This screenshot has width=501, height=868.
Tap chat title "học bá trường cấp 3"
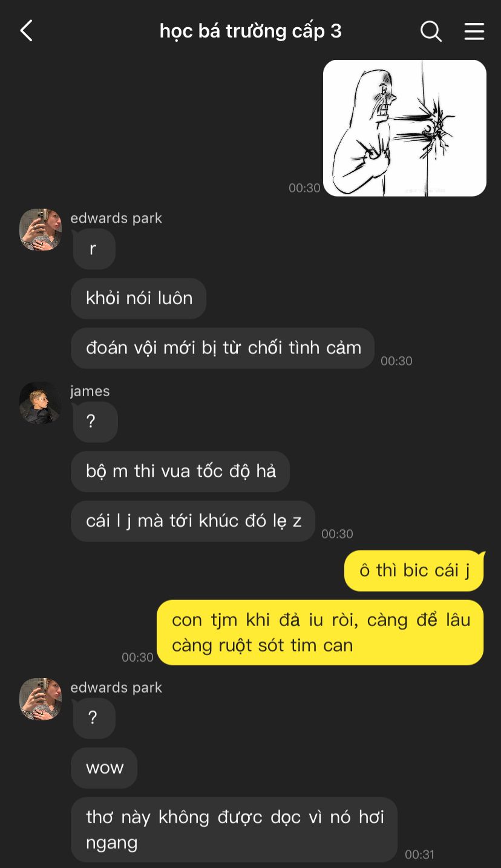250,31
